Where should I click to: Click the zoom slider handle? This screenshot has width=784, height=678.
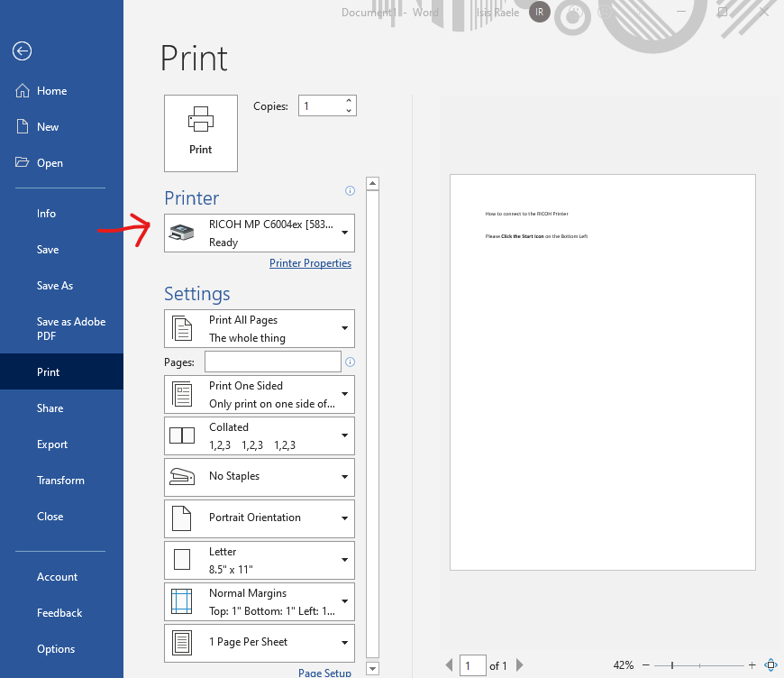[672, 665]
